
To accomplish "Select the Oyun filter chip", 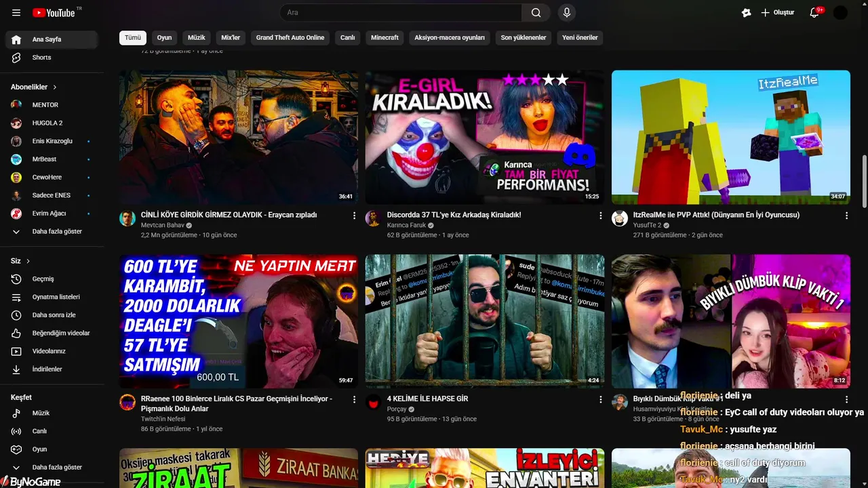I will pyautogui.click(x=164, y=38).
